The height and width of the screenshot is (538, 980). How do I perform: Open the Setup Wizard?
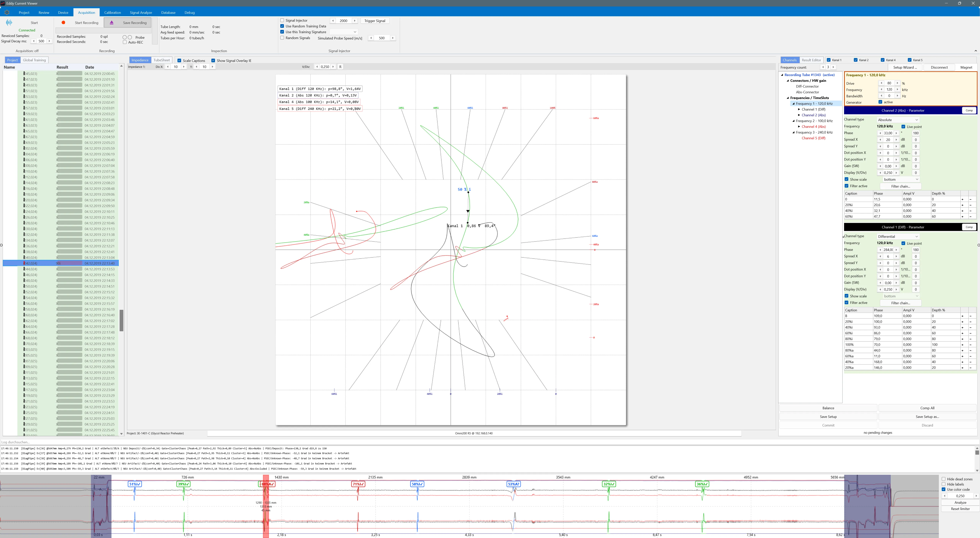(x=905, y=67)
